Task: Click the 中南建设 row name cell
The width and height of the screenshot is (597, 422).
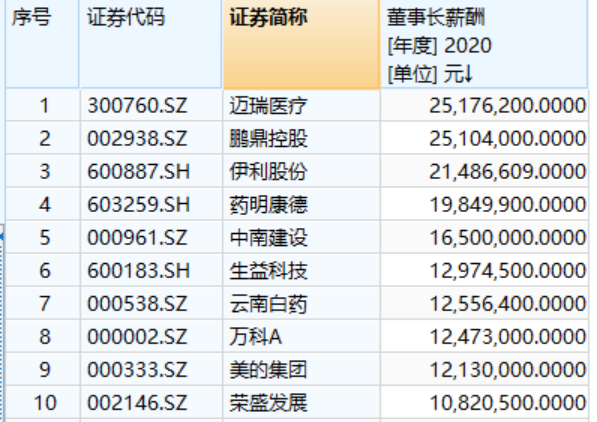Action: click(302, 238)
